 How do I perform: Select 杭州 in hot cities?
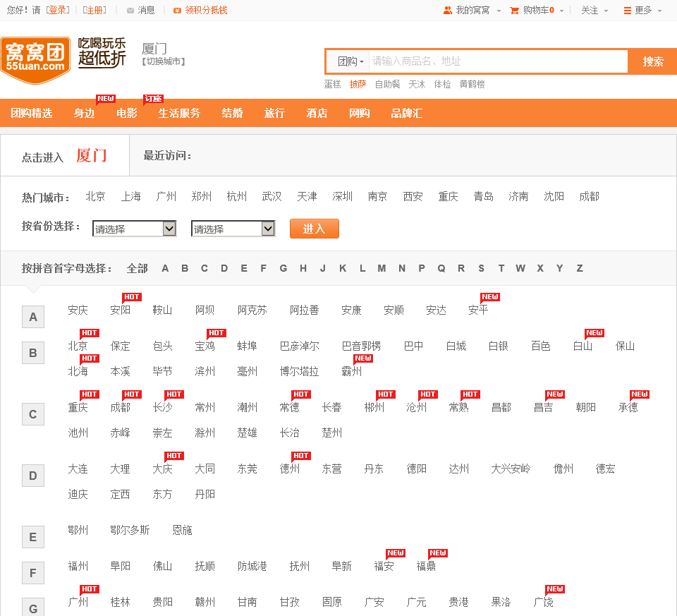pyautogui.click(x=237, y=197)
